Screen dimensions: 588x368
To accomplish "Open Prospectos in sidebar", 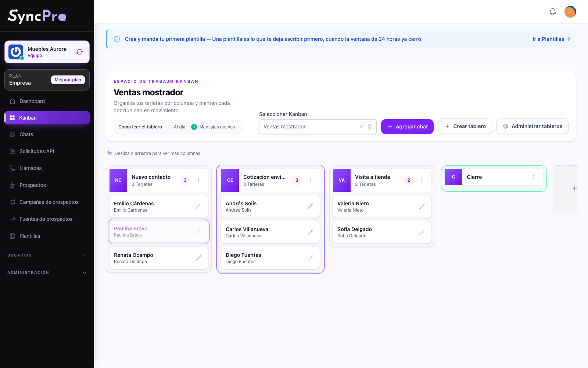I will click(x=47, y=185).
